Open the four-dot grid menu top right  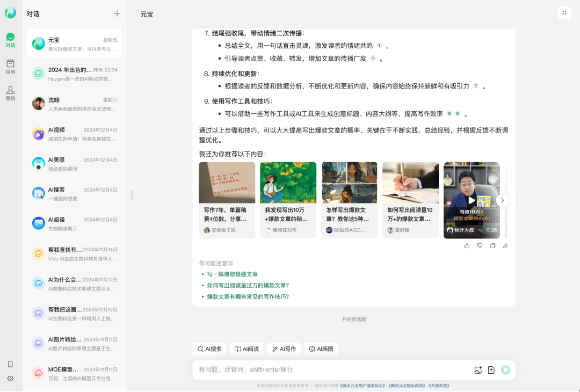[x=564, y=12]
